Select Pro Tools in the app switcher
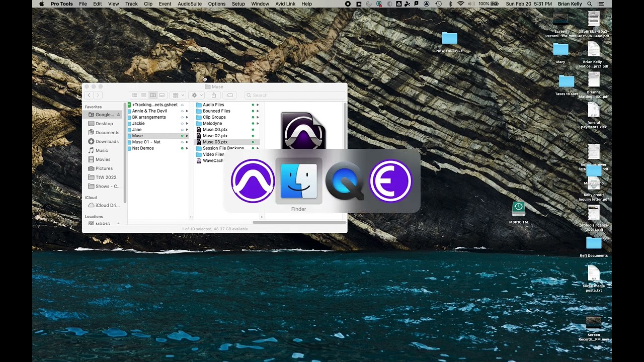 tap(253, 181)
